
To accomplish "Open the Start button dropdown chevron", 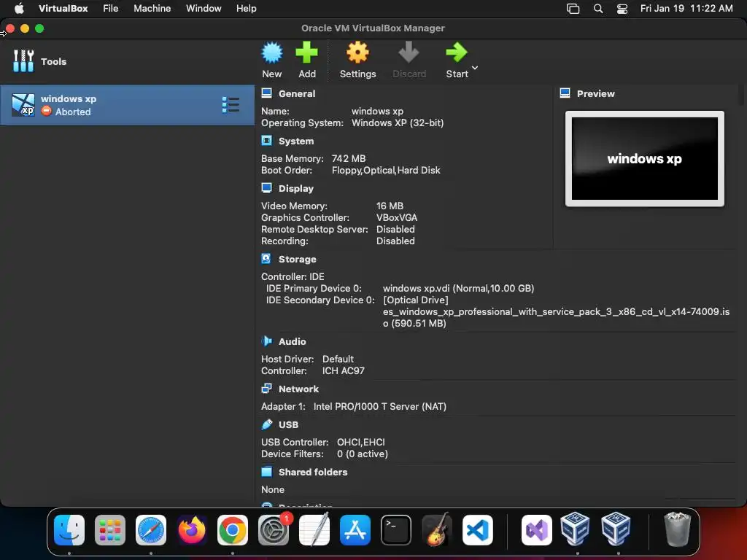I will 474,68.
